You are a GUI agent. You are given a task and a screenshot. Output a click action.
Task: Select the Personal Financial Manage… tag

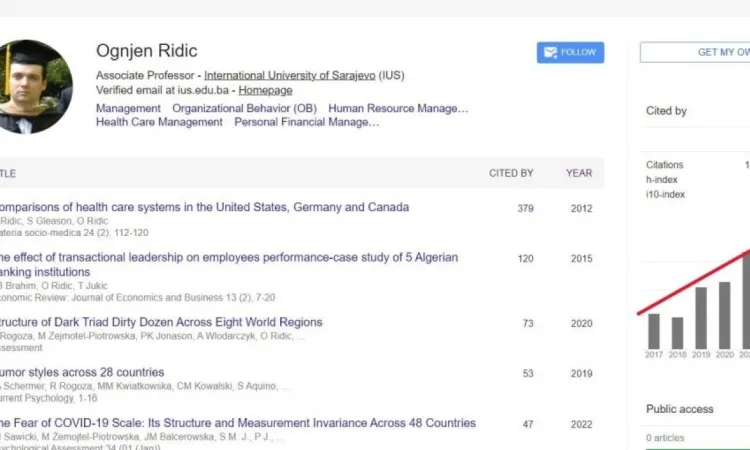(307, 122)
